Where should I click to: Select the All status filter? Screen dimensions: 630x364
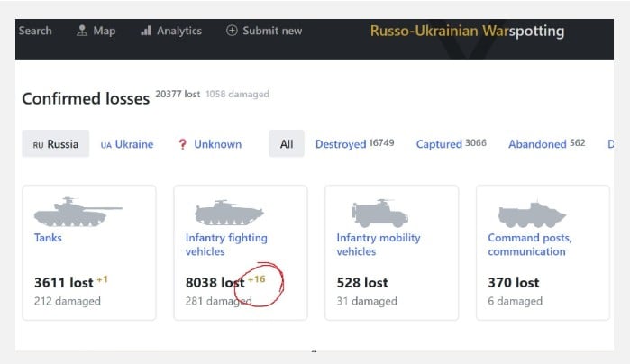287,144
